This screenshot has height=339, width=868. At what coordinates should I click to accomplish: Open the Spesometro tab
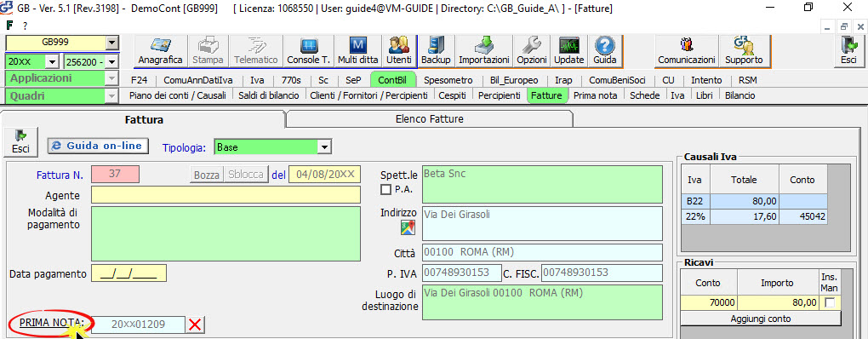point(448,80)
